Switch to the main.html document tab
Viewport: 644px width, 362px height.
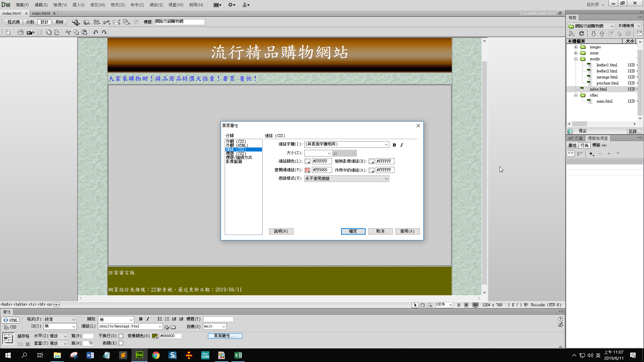coord(41,13)
